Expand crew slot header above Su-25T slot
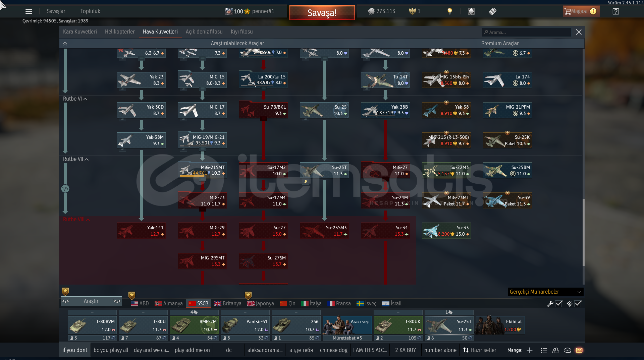 click(x=449, y=312)
